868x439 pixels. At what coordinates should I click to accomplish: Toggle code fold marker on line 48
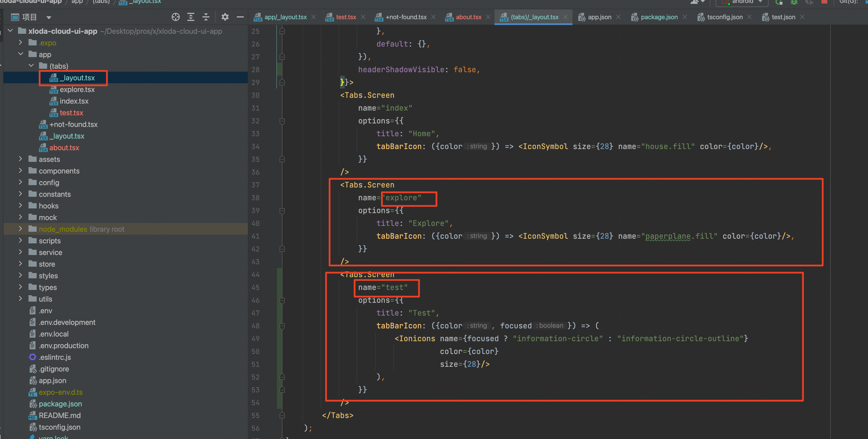[282, 326]
